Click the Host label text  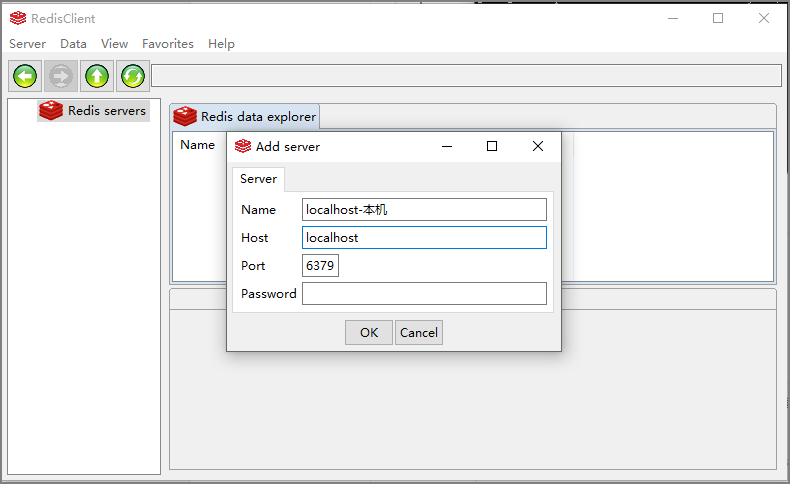click(x=254, y=238)
